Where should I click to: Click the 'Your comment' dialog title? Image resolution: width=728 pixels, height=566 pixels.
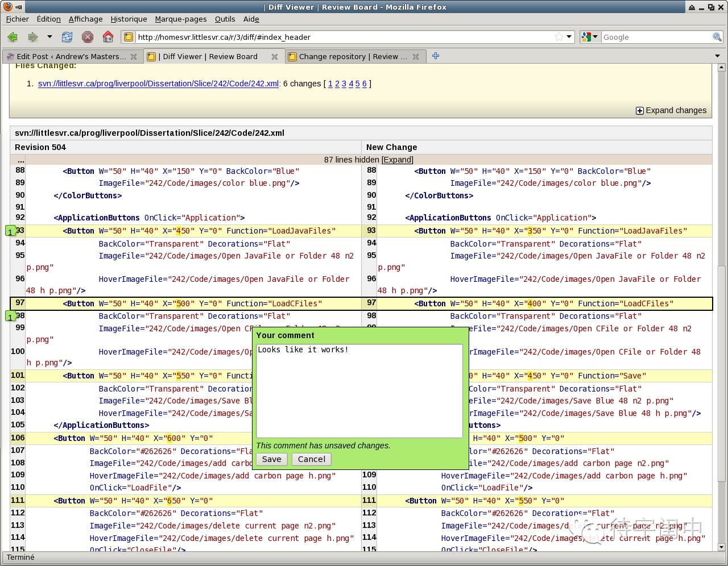click(286, 335)
